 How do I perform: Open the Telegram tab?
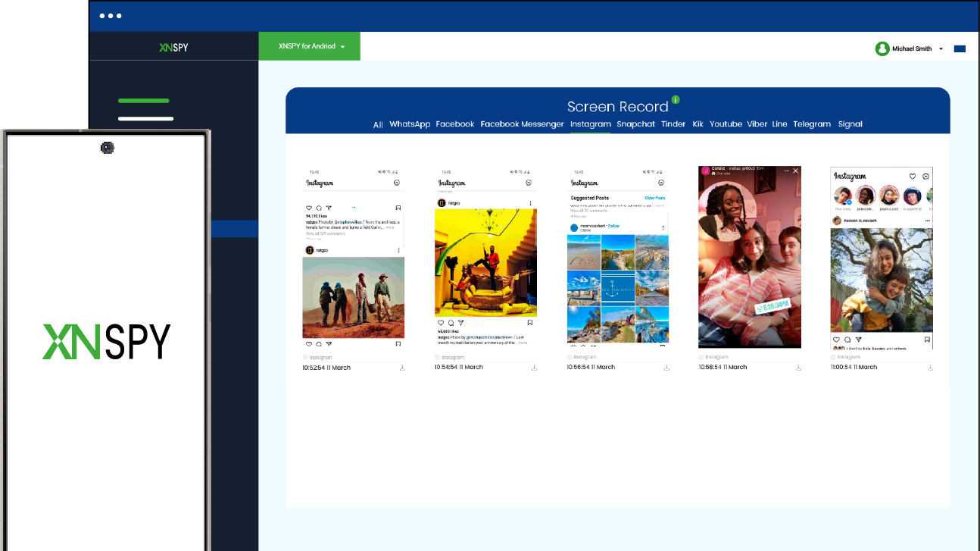813,124
